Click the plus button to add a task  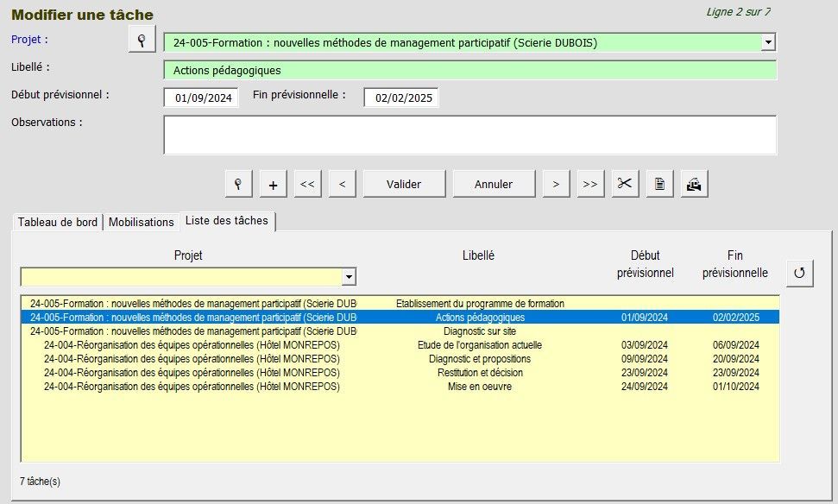pyautogui.click(x=273, y=184)
